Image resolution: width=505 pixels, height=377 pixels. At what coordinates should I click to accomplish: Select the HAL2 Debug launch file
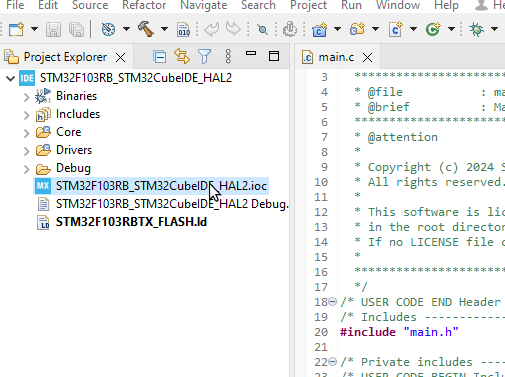(172, 204)
